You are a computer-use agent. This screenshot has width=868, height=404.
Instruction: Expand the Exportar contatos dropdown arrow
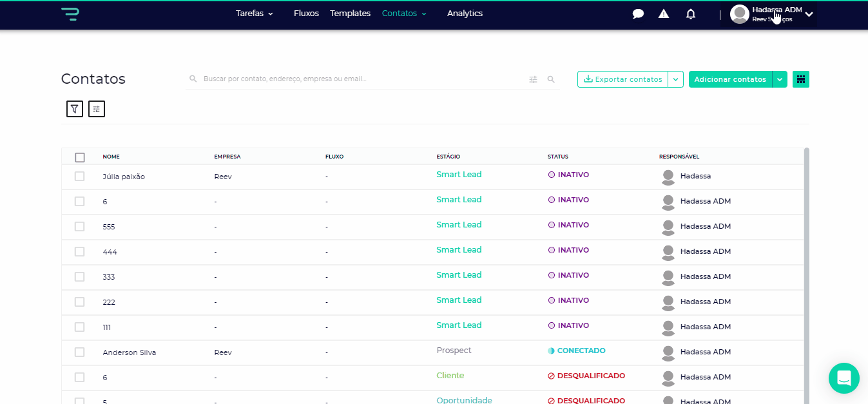675,79
